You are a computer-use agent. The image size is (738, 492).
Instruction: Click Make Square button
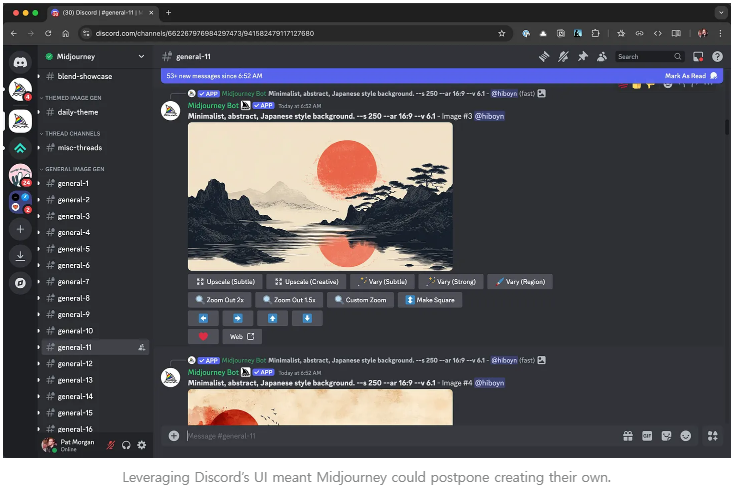(430, 300)
